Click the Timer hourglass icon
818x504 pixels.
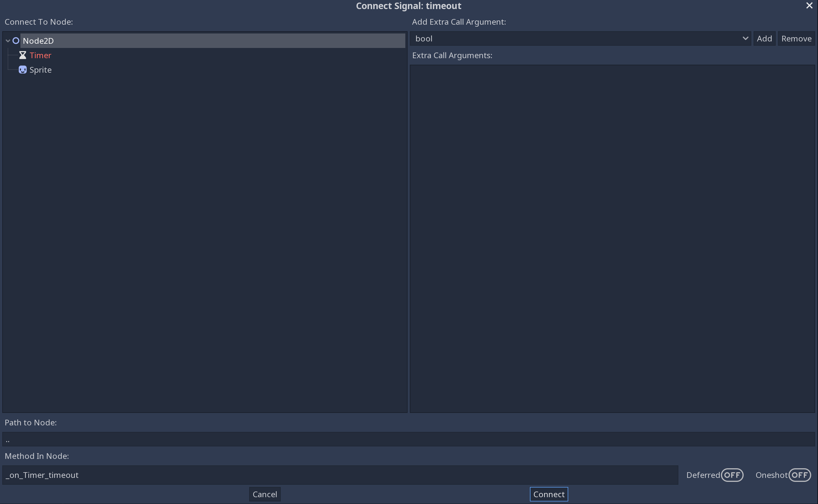(22, 55)
